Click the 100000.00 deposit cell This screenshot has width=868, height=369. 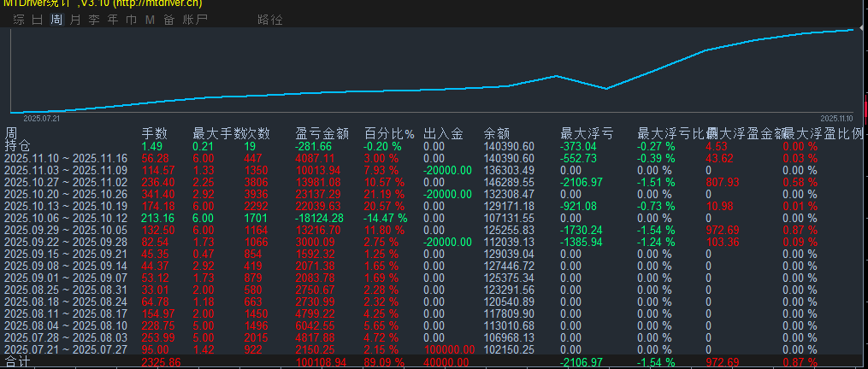450,349
